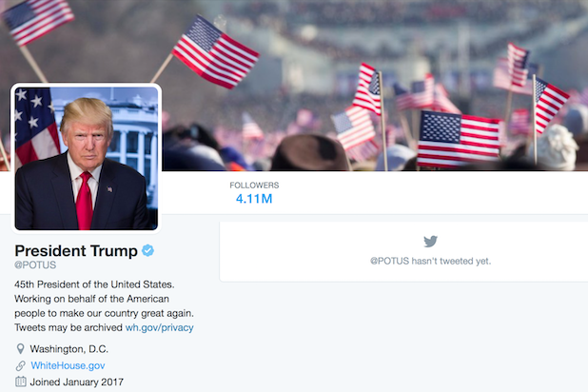Click the 45th President bio text
This screenshot has width=588, height=392.
(x=94, y=284)
